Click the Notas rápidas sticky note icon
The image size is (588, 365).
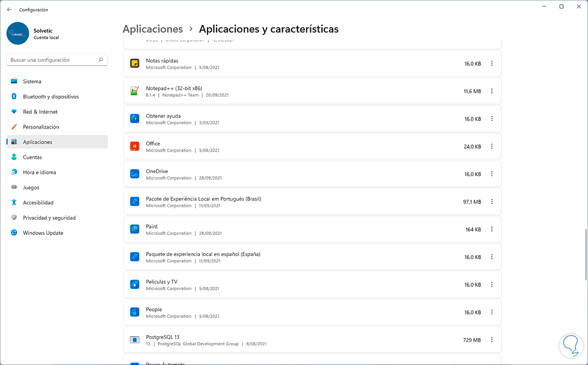point(135,63)
